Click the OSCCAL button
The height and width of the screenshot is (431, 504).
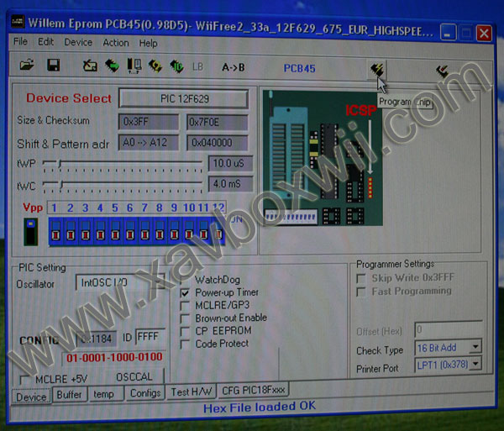coord(134,377)
